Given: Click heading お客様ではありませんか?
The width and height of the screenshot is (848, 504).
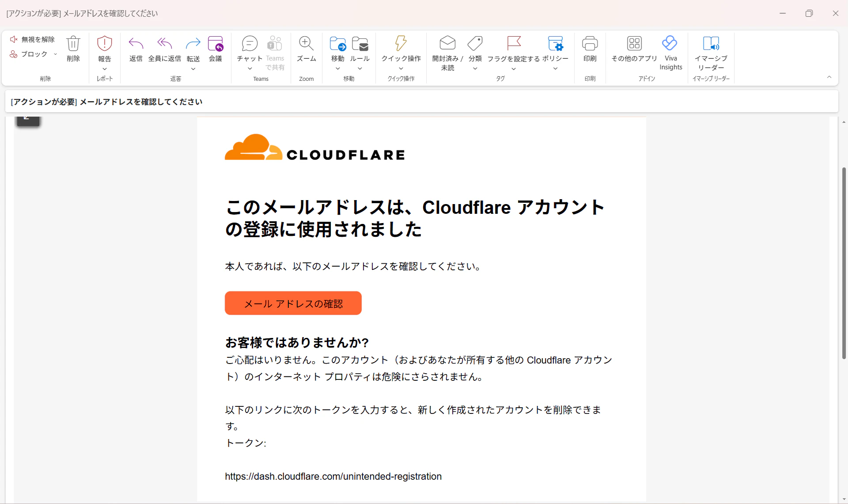Looking at the screenshot, I should click(x=297, y=342).
